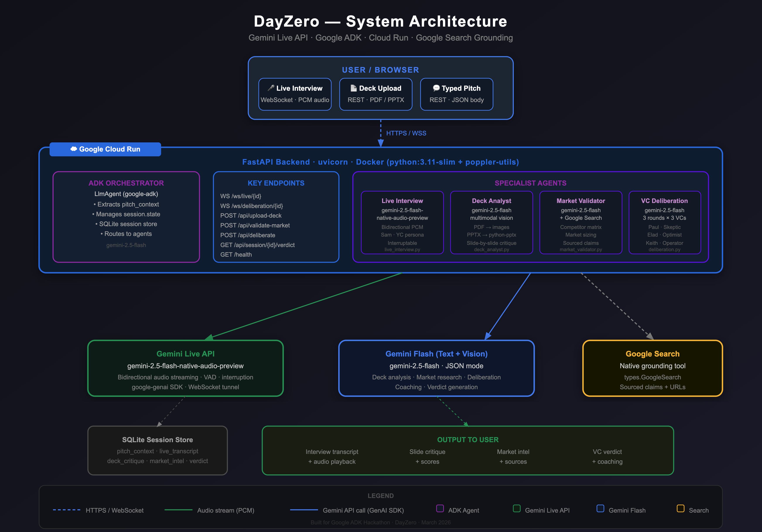Click the dashed HTTPS / WebSocket legend line
Viewport: 762px width, 532px height.
[x=67, y=510]
